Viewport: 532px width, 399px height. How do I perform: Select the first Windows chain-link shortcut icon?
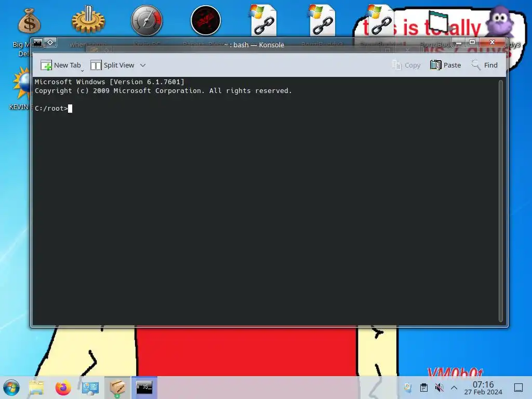[264, 20]
